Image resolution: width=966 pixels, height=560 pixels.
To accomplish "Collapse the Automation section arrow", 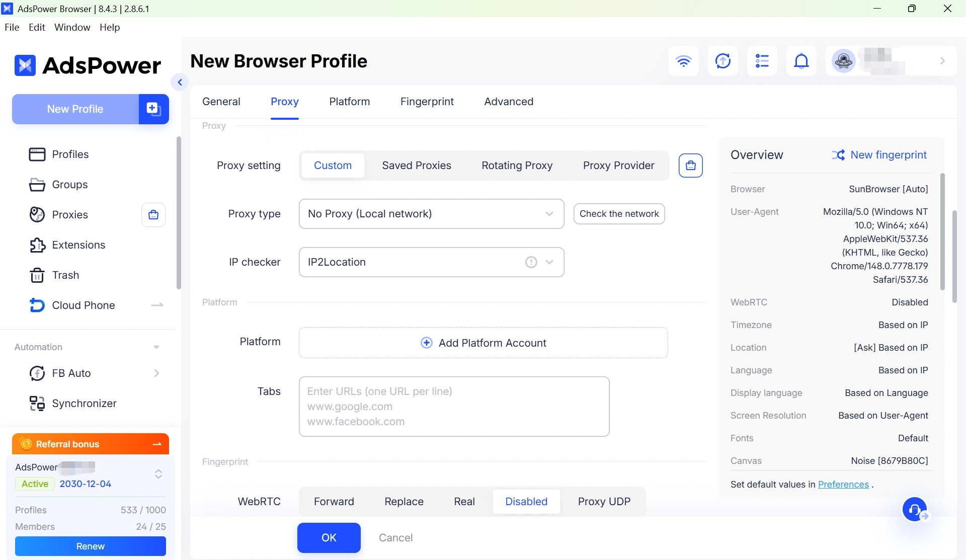I will (156, 347).
